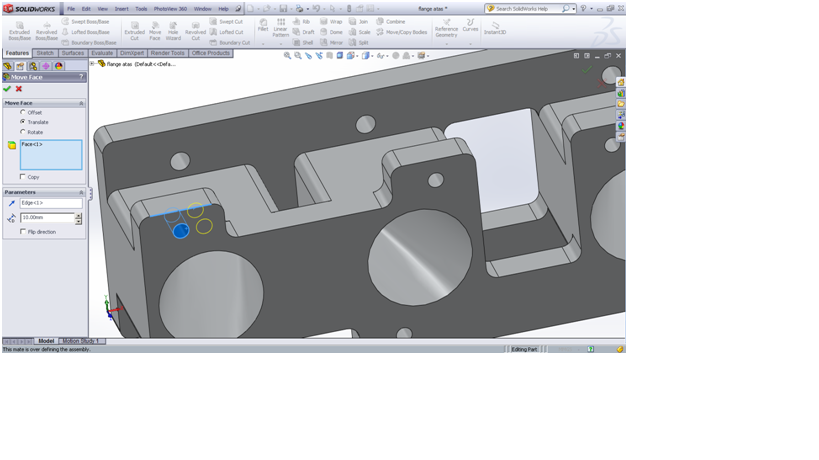Expand the flange atas feature tree

pos(93,64)
